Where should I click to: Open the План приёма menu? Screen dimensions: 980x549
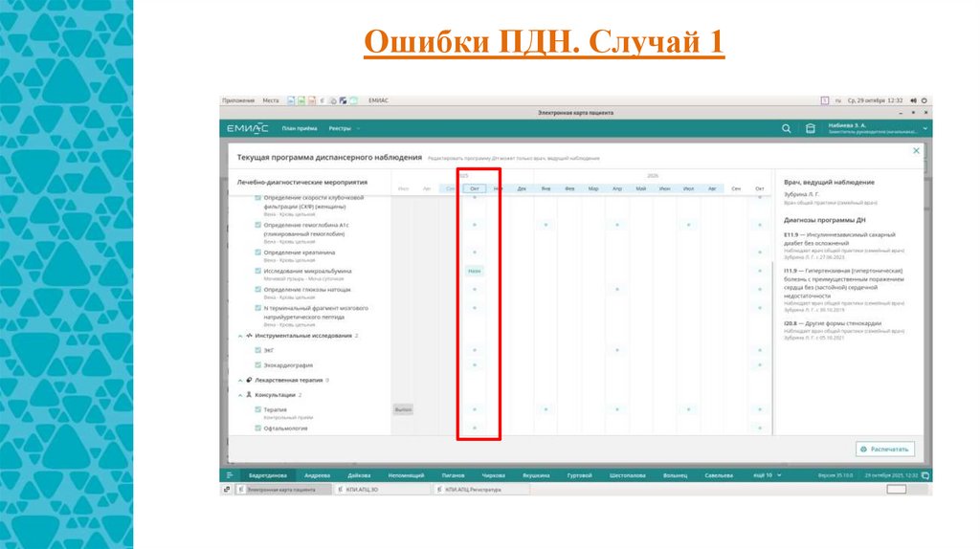click(x=300, y=129)
